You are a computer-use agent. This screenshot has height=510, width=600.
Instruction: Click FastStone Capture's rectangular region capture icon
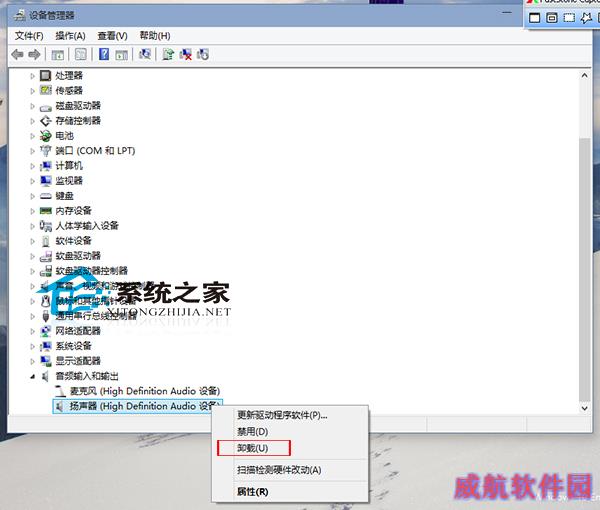(569, 18)
